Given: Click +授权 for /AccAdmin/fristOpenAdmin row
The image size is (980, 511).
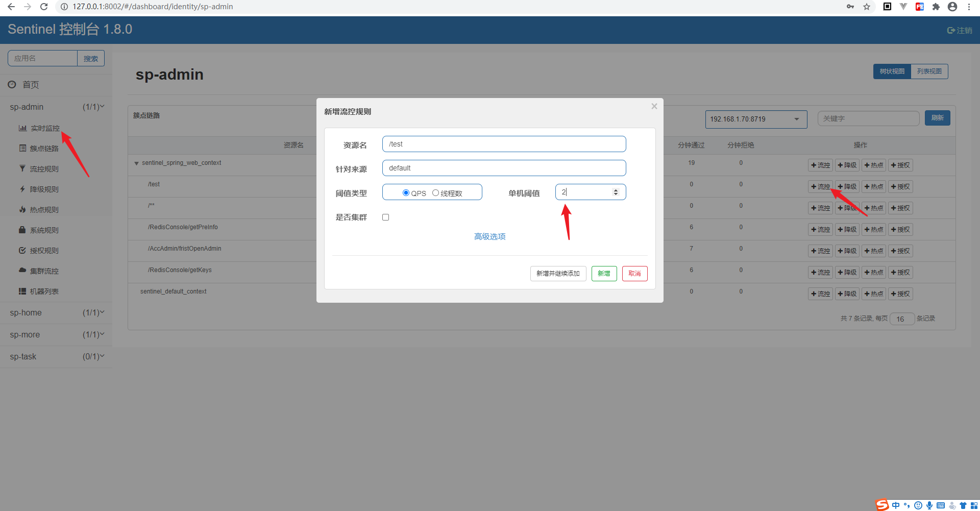Looking at the screenshot, I should (900, 251).
